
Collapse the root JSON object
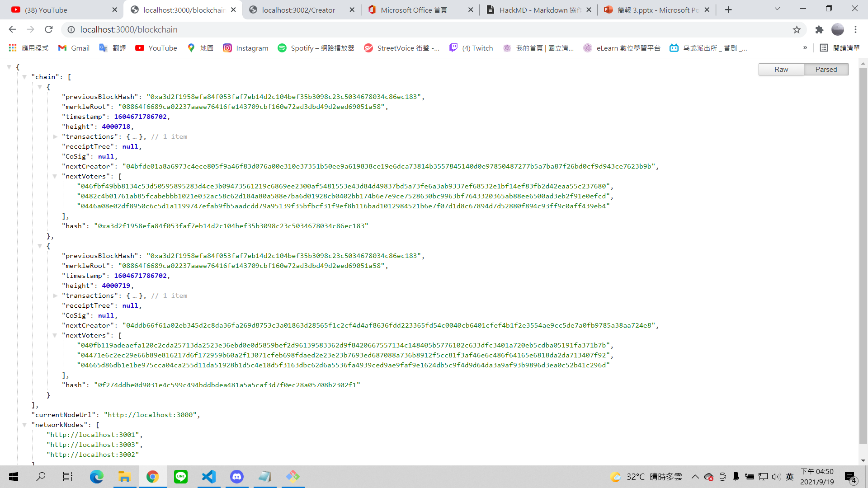click(9, 67)
